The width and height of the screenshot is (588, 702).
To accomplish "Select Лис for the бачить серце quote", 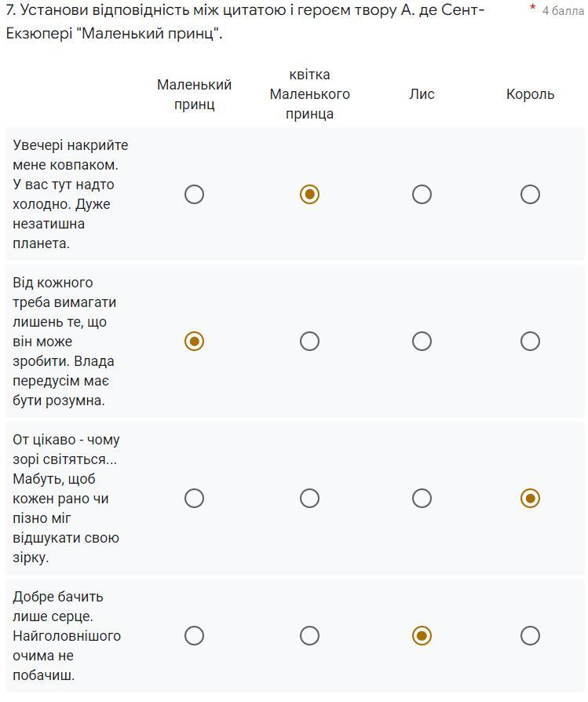I will point(422,636).
